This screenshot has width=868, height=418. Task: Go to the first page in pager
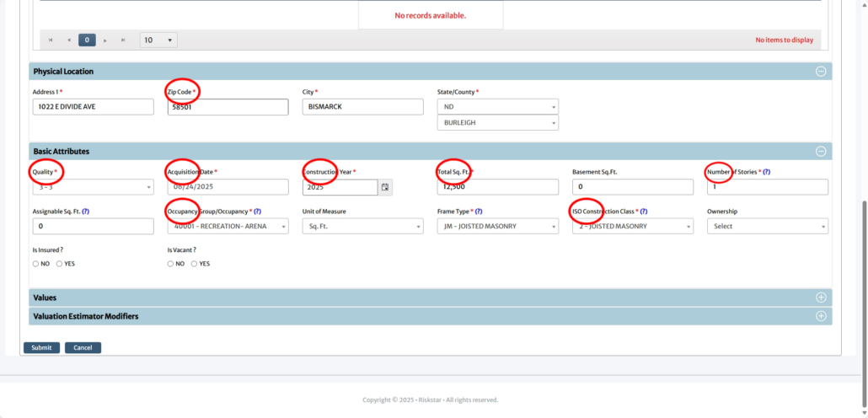51,40
